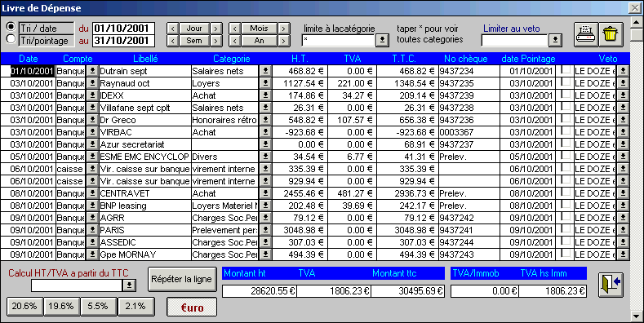Tick pointage checkbox on IDEXX row
The image size is (644, 323).
point(566,95)
